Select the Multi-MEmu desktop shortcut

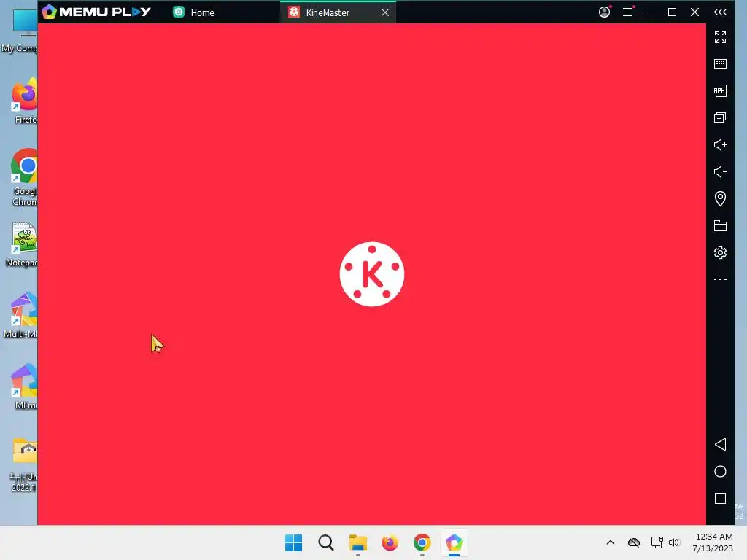click(21, 315)
